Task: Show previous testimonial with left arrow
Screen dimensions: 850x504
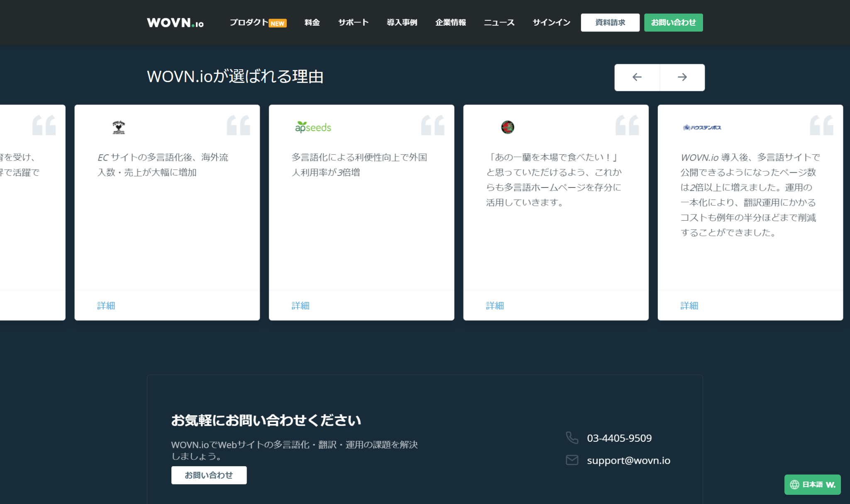Action: pos(637,77)
